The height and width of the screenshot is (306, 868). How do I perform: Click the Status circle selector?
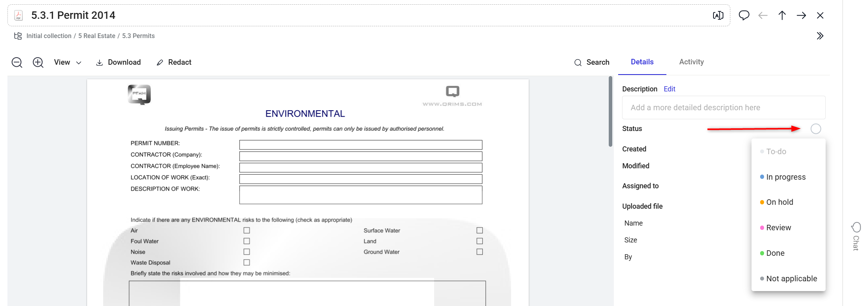pos(816,129)
